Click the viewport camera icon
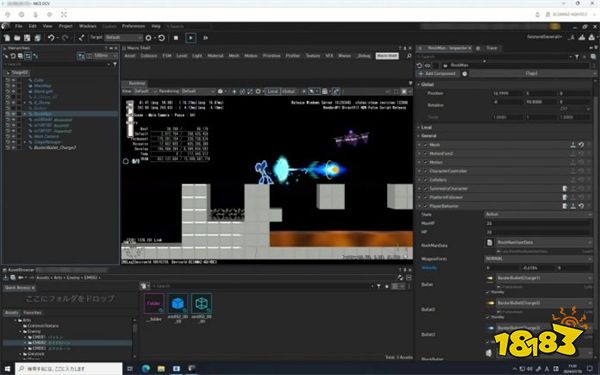 220,91
